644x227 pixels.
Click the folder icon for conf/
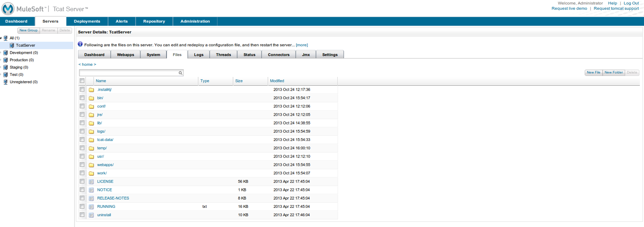91,106
